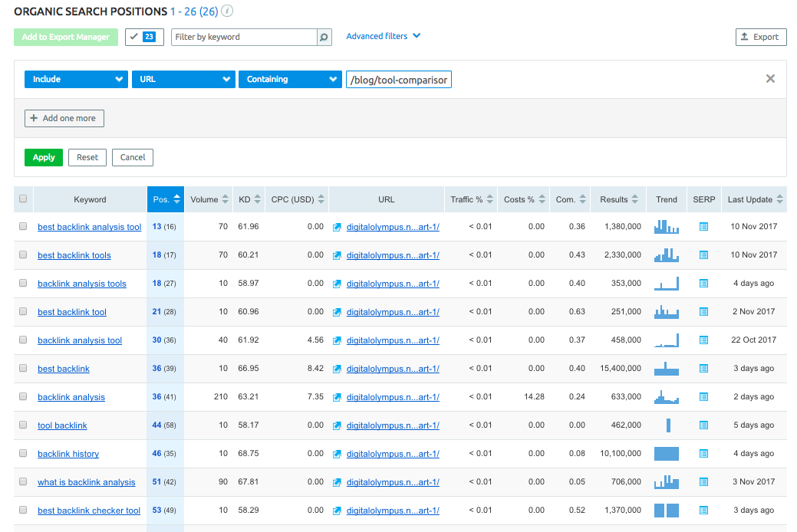Viewport: 797px width, 532px height.
Task: Open the what is backlink analysis keyword link
Action: point(86,482)
